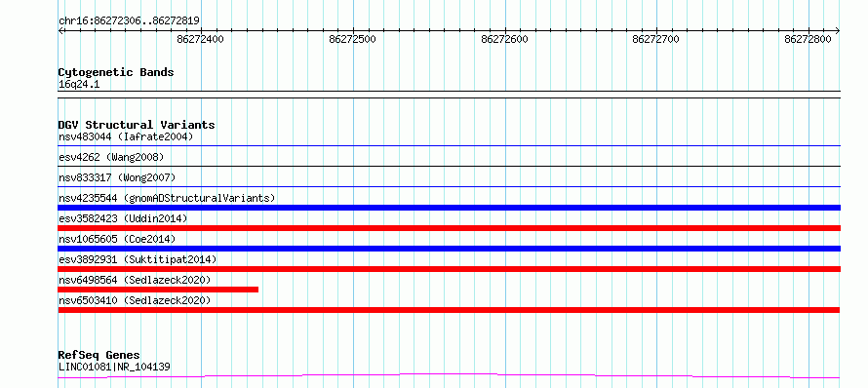Click the 86272600 ruler tick label
This screenshot has width=868, height=388.
coord(505,39)
